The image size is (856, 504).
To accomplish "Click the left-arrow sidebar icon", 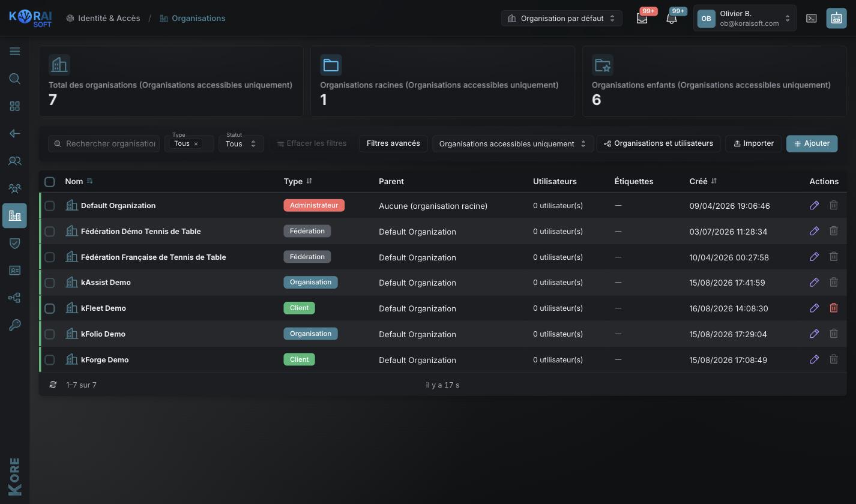I will (x=15, y=133).
